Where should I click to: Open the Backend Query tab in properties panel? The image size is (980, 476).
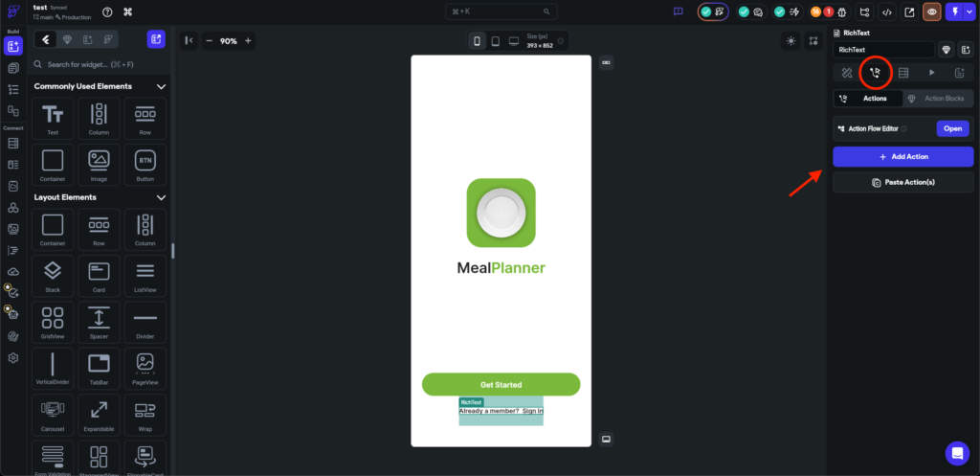[x=902, y=72]
